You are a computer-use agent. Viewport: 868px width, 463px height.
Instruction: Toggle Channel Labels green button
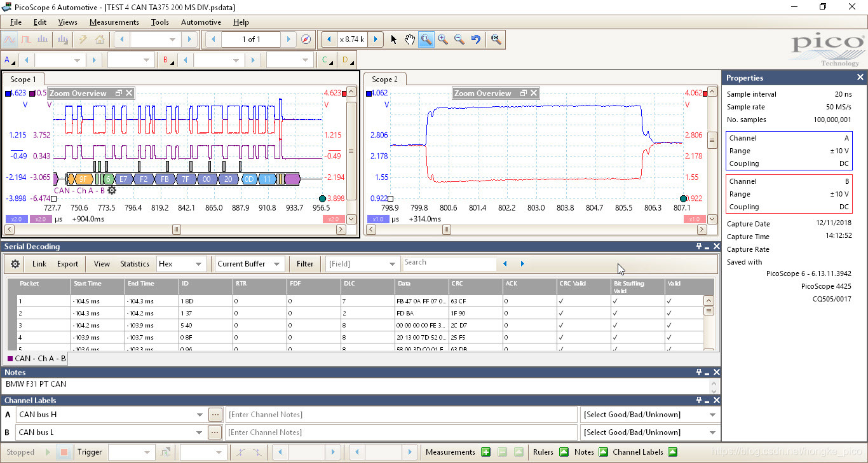[672, 452]
